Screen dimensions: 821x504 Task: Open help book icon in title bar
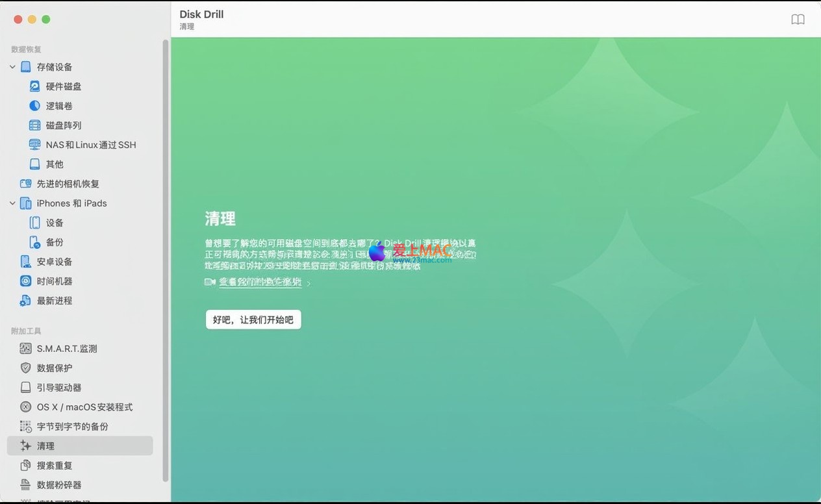point(798,19)
